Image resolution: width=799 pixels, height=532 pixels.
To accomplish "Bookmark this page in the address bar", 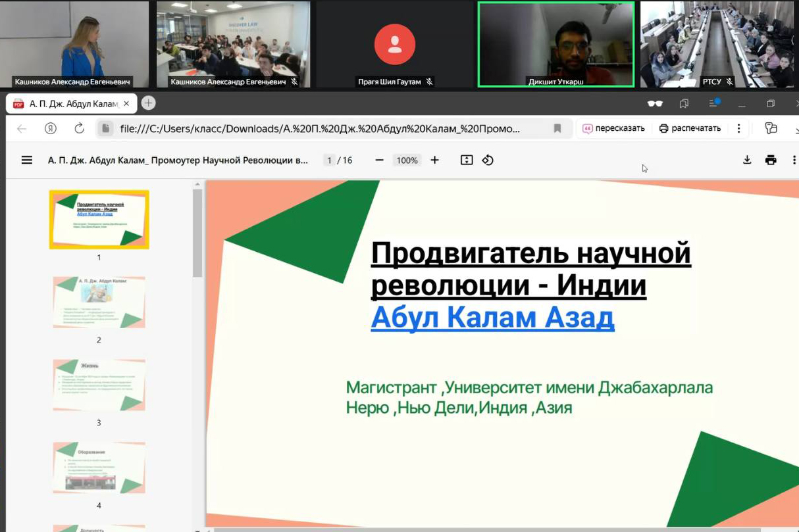I will pos(557,128).
